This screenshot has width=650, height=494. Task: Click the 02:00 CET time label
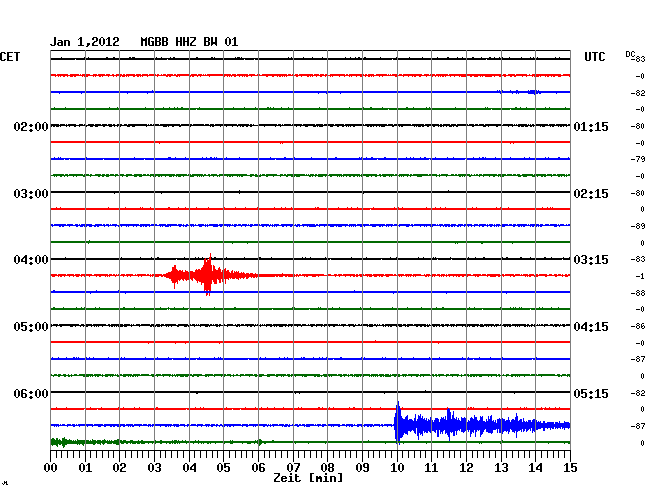(x=31, y=126)
